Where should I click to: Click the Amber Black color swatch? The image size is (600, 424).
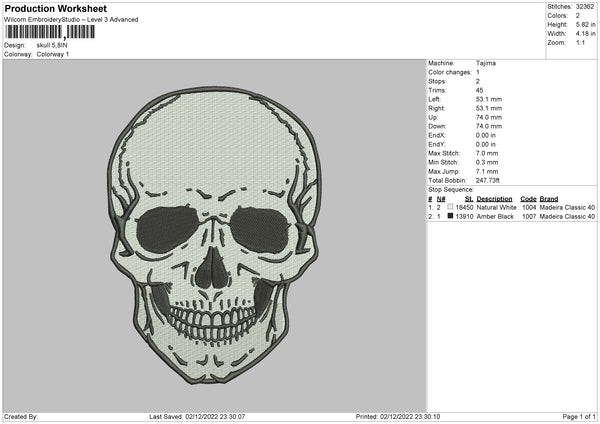pos(450,216)
